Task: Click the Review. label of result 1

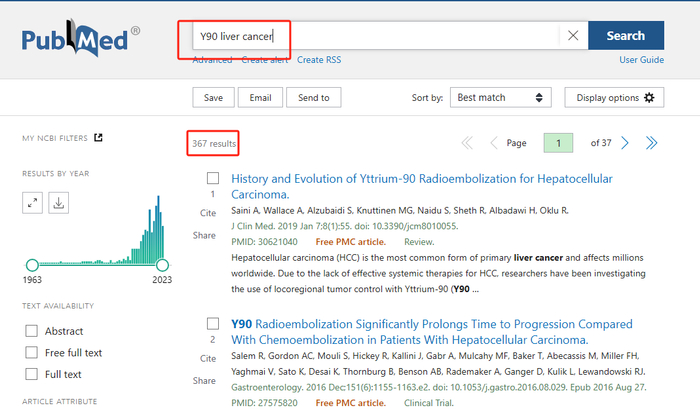Action: [x=419, y=242]
